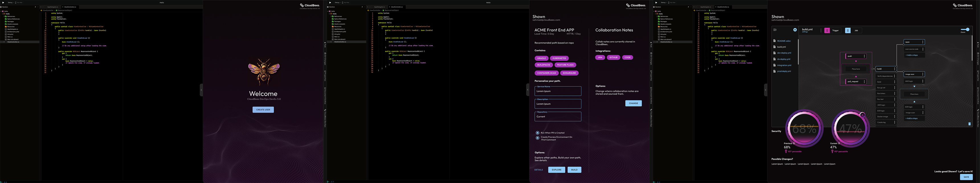Click the blue plus add-file icon

795,30
